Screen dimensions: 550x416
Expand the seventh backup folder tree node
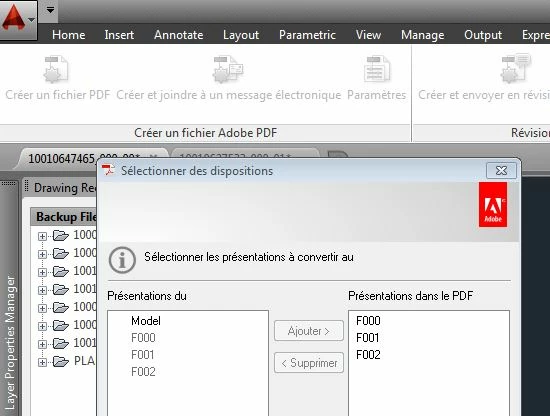(42, 344)
